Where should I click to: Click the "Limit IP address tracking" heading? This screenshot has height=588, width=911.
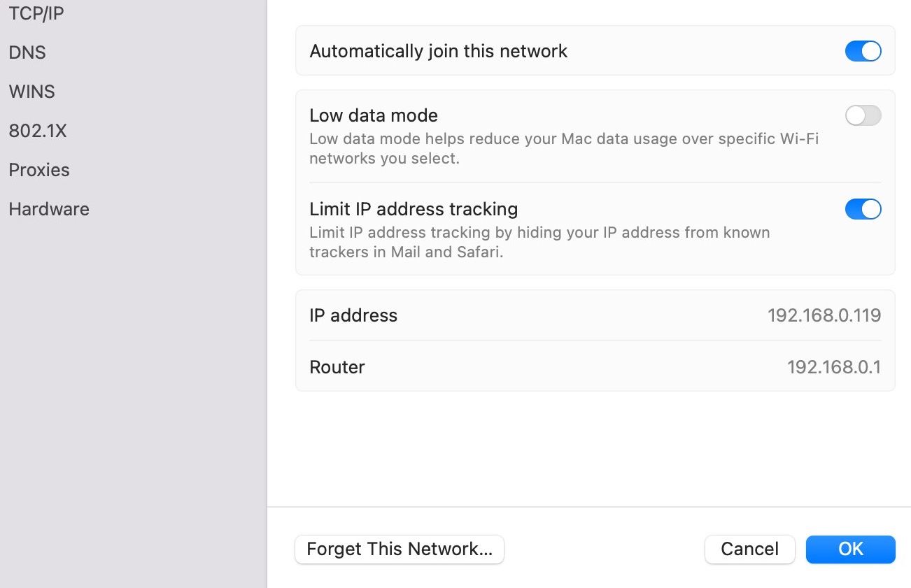pos(414,209)
